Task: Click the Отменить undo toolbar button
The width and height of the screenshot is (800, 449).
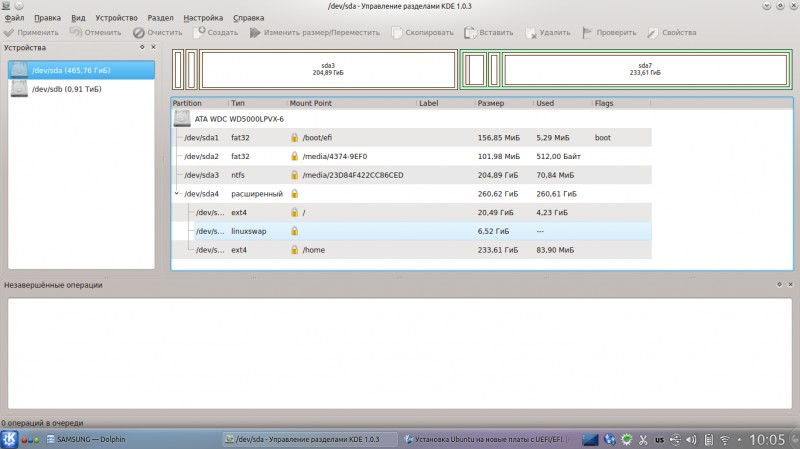Action: pyautogui.click(x=96, y=33)
